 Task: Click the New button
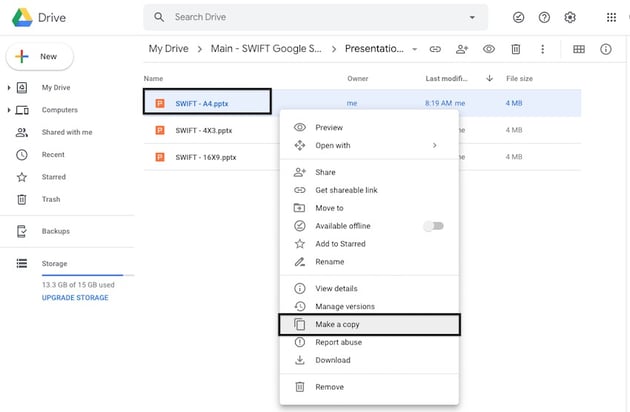click(x=40, y=56)
